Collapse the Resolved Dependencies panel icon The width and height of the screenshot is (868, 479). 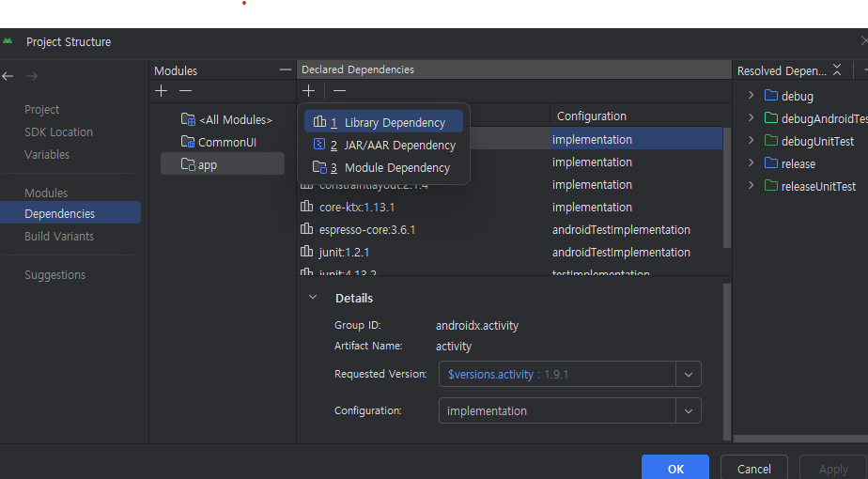pyautogui.click(x=837, y=70)
